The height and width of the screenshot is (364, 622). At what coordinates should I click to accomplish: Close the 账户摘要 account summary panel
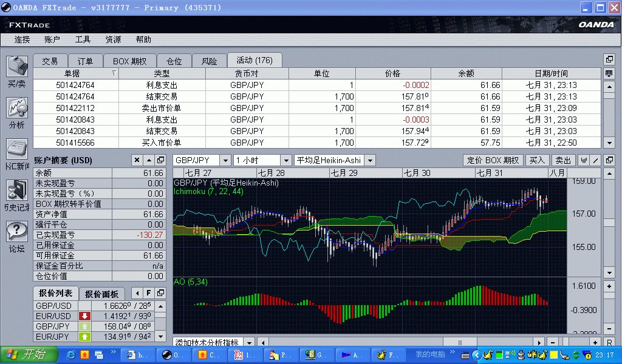[x=137, y=160]
